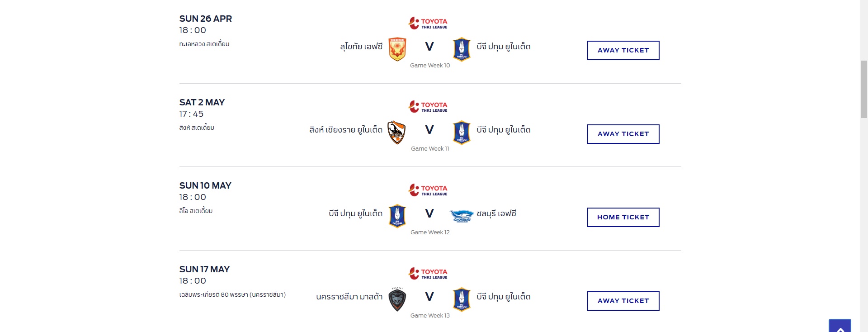Click the Chonburi FC shark logo
The image size is (868, 332).
[x=462, y=216]
